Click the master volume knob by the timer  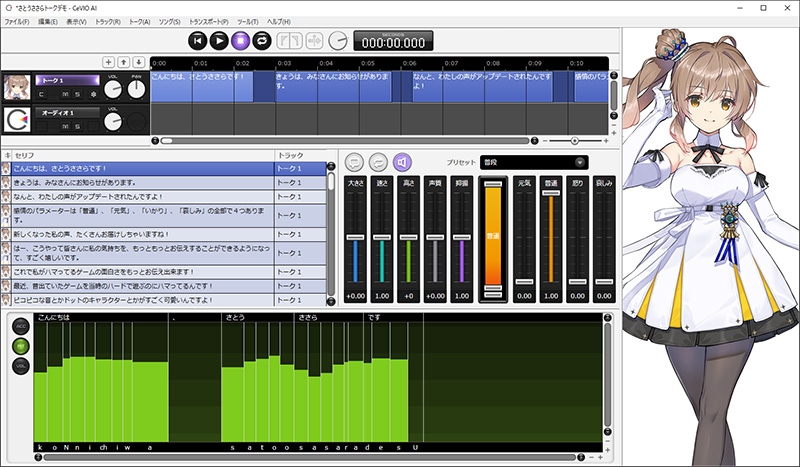click(338, 40)
